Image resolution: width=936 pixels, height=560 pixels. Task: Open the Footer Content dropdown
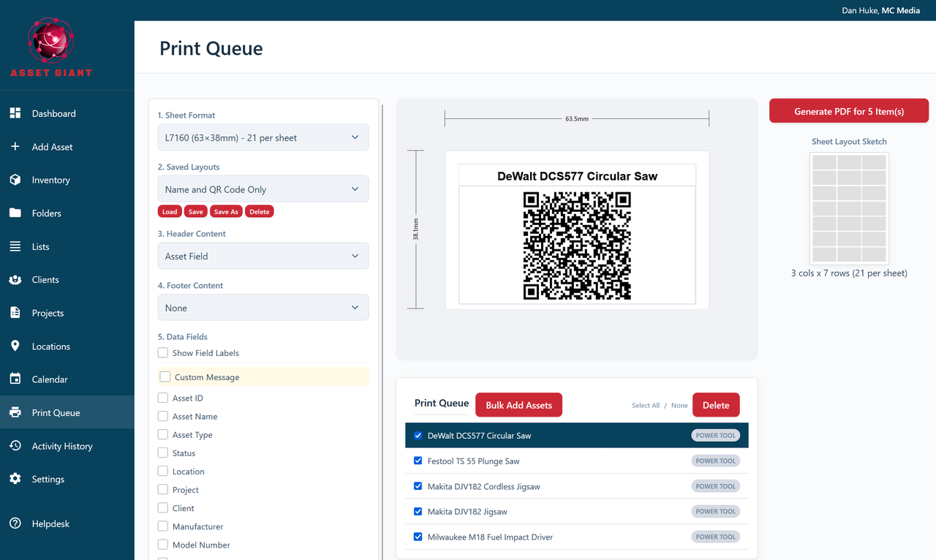[263, 308]
